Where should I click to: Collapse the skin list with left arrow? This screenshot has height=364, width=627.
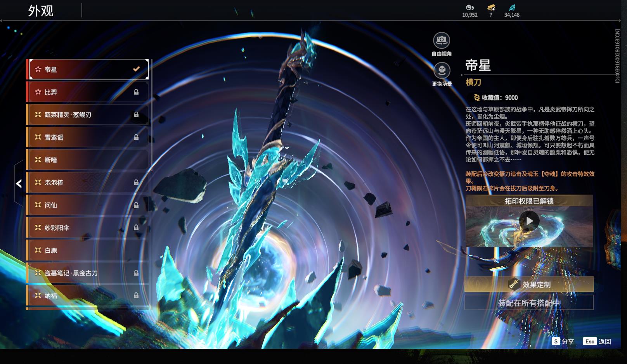19,183
